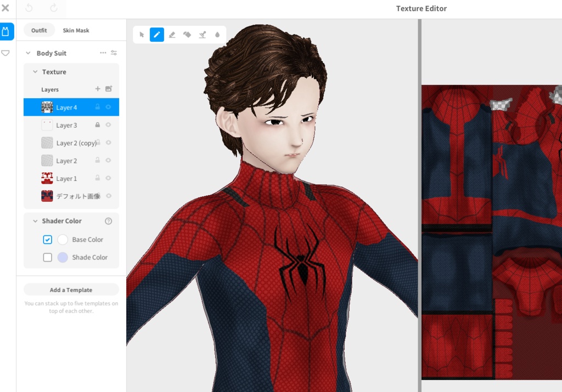Toggle visibility of Layer 3

point(108,125)
